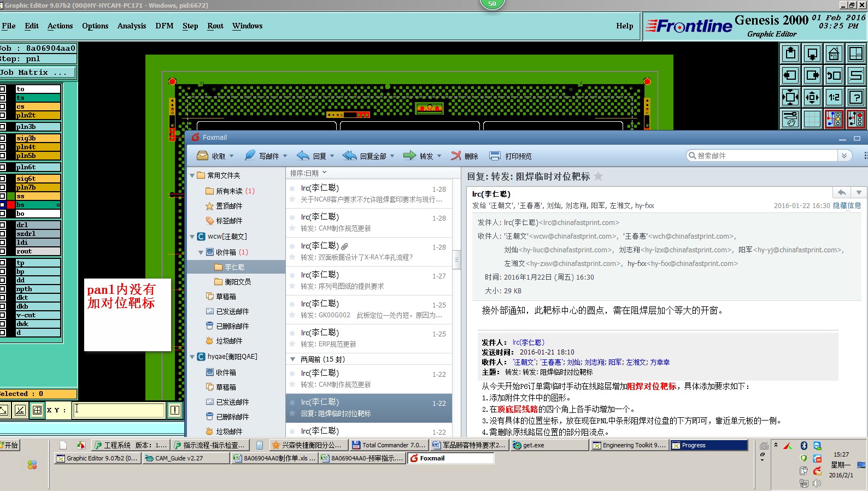Screen dimensions: 868x491
Task: Toggle the checkbox for layer 'drl'
Action: click(3, 224)
